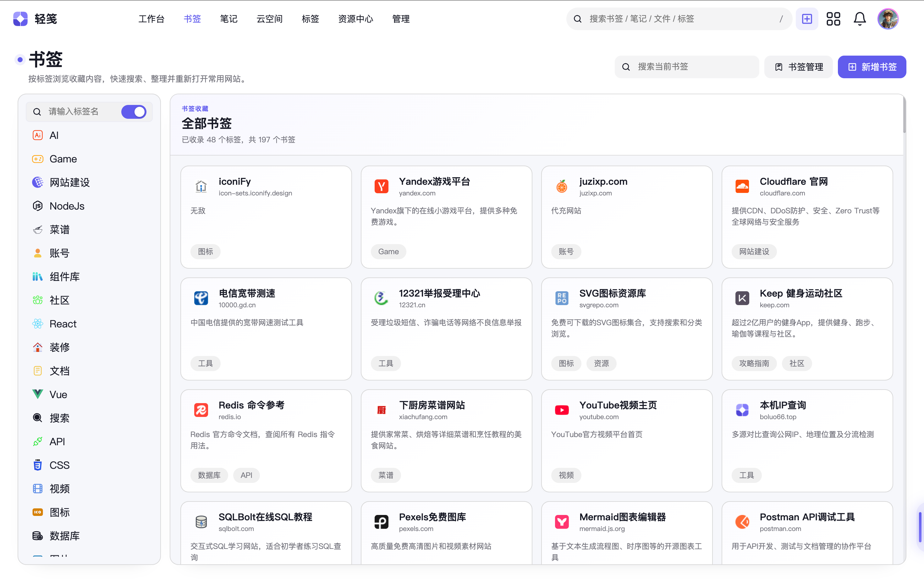Click the YouTube视频主页 play icon
Viewport: 924px width, 580px height.
point(562,410)
